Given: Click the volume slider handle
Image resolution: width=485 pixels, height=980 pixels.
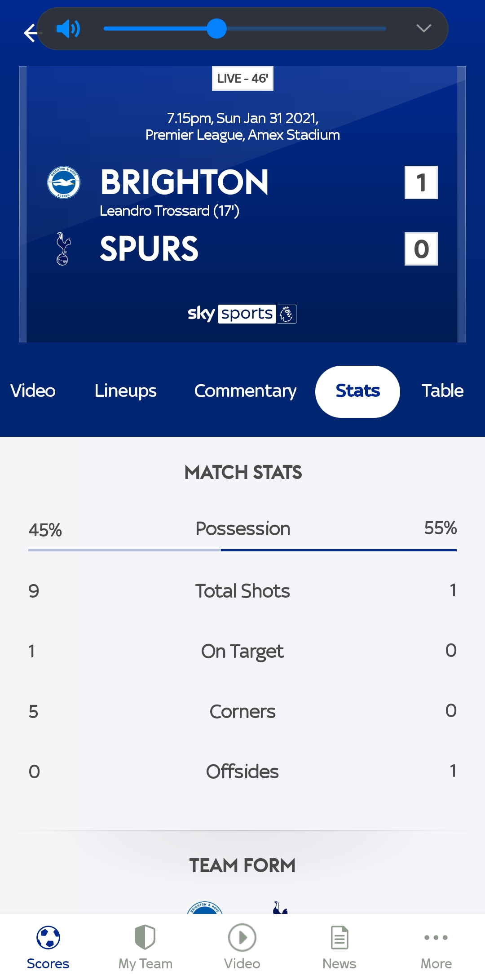Looking at the screenshot, I should (217, 29).
